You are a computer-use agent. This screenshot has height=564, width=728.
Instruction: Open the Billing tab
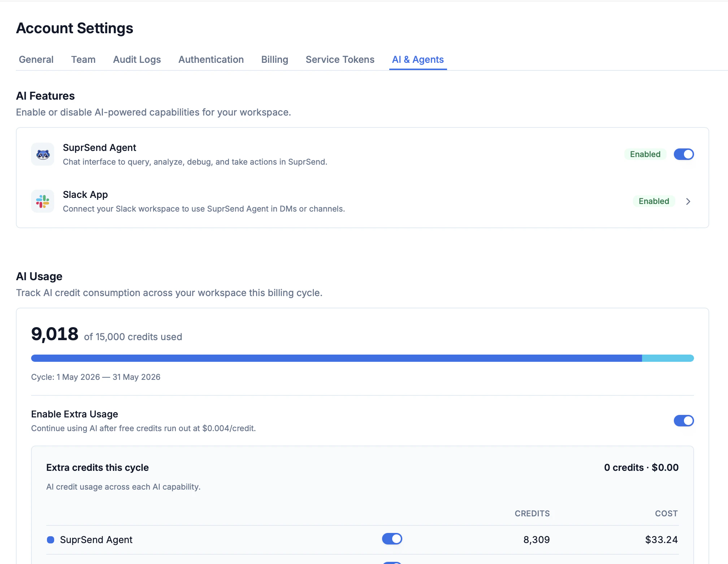[274, 60]
